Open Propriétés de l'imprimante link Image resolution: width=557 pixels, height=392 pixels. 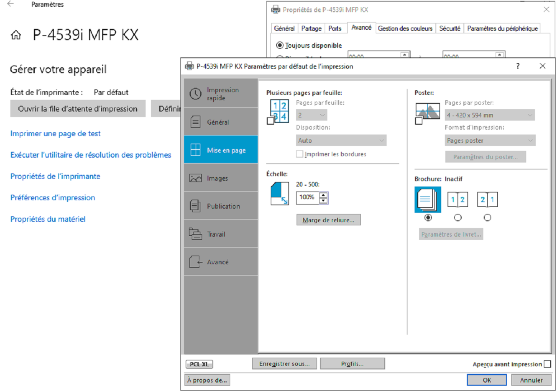tap(55, 176)
